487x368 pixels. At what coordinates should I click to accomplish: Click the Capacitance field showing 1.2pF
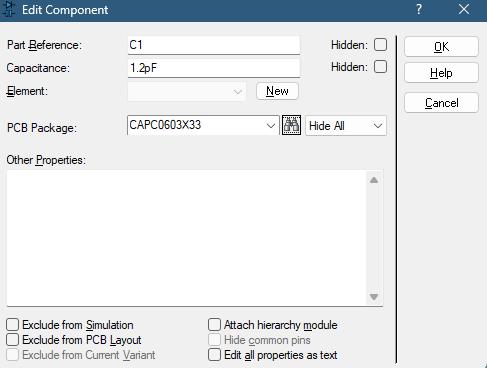click(x=214, y=68)
